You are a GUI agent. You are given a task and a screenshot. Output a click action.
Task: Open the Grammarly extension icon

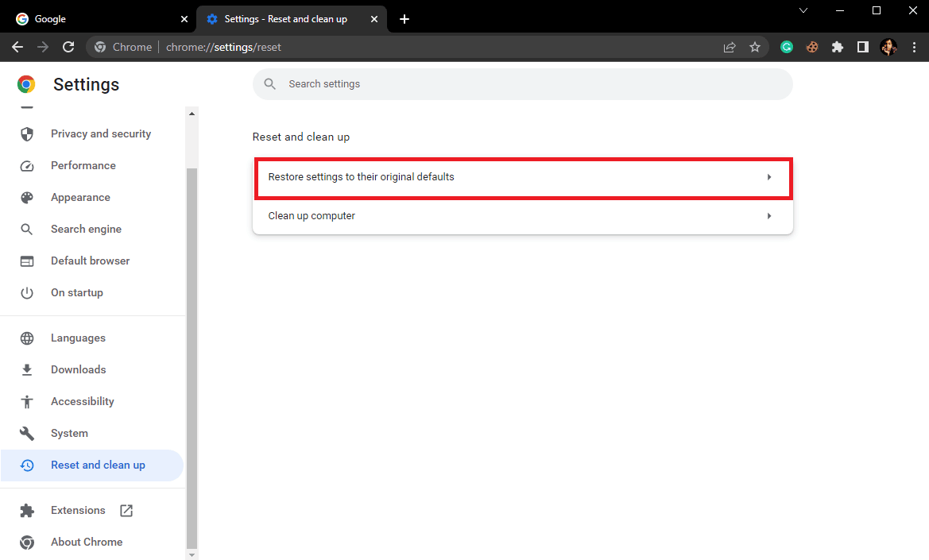(x=787, y=47)
